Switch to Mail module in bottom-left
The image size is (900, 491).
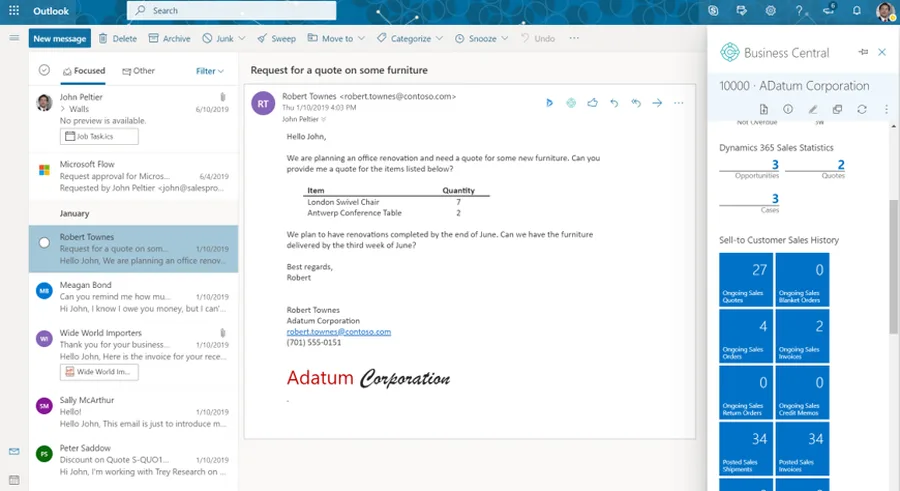(14, 452)
